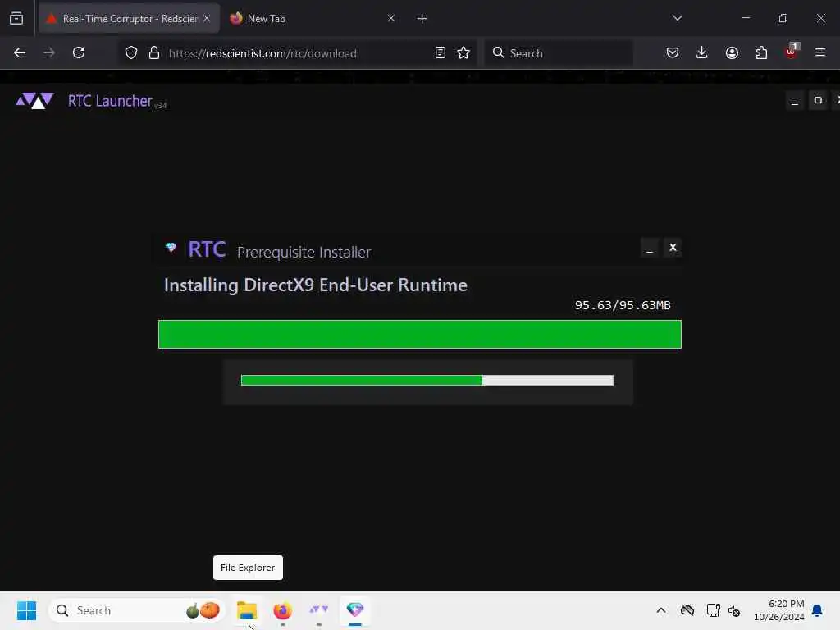Minimize the RTC Prerequisite Installer dialog
The image size is (840, 630).
(x=650, y=248)
